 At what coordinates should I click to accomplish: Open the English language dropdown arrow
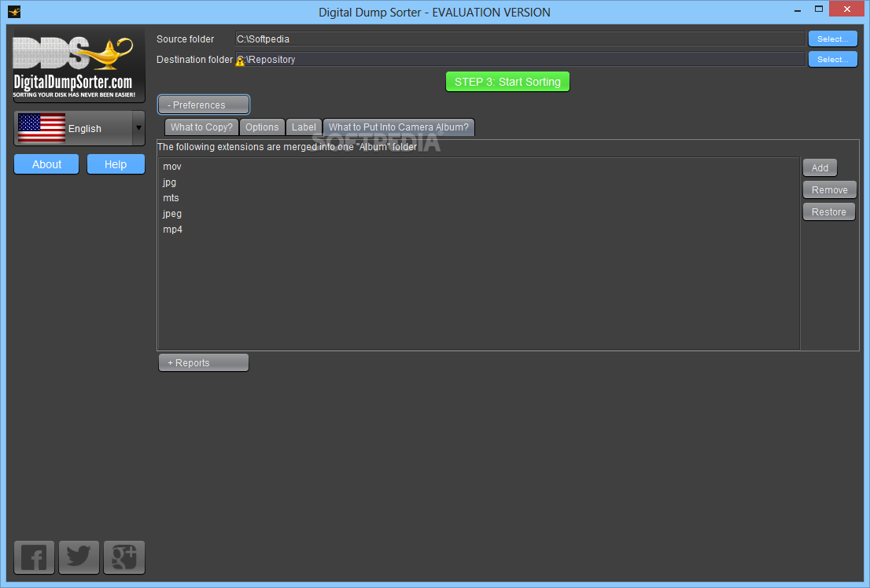(x=138, y=128)
